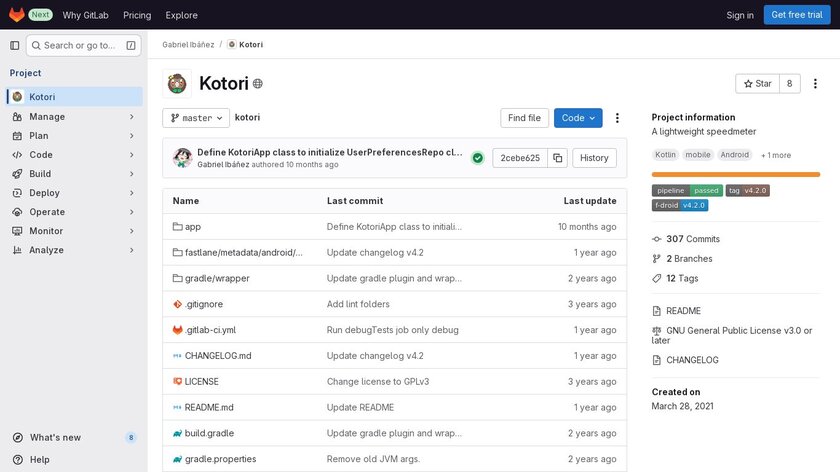This screenshot has height=472, width=840.
Task: Click the What's new megaphone icon
Action: point(17,438)
